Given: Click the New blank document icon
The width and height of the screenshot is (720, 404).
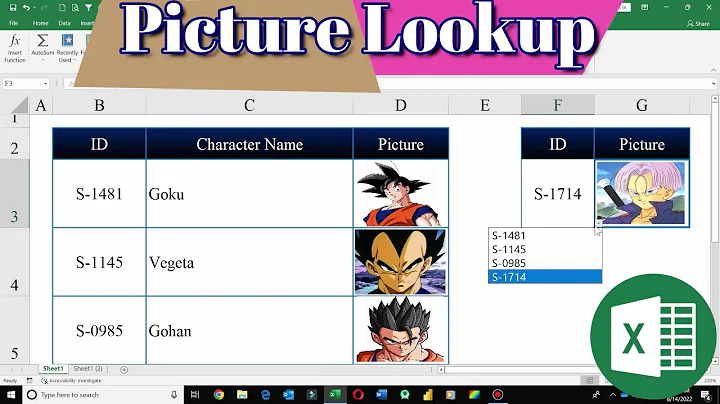Looking at the screenshot, I should 62,7.
